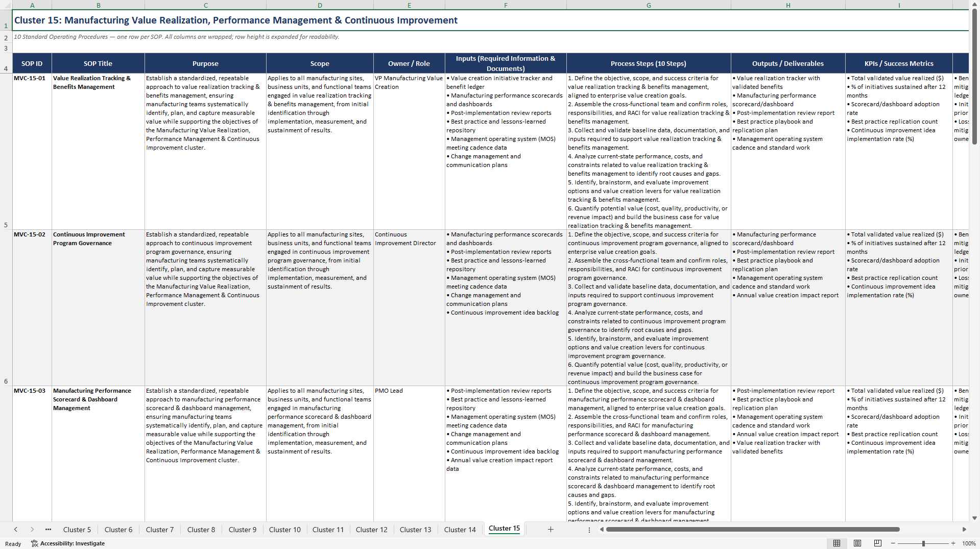The height and width of the screenshot is (549, 980).
Task: Click vertical scrollbar up arrow
Action: point(974,4)
